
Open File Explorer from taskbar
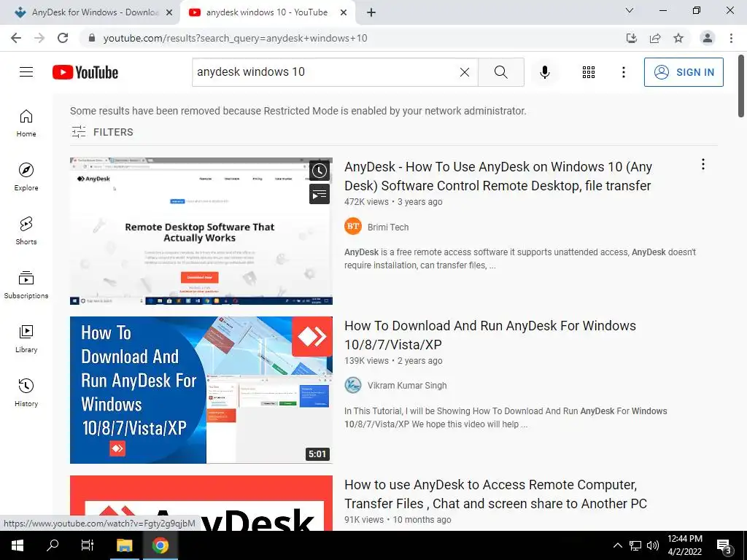pyautogui.click(x=124, y=545)
